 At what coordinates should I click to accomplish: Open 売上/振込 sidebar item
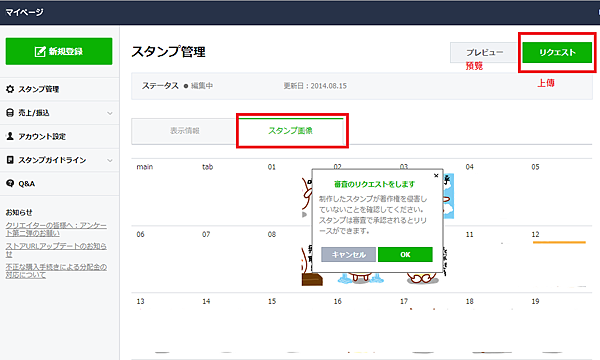click(60, 113)
